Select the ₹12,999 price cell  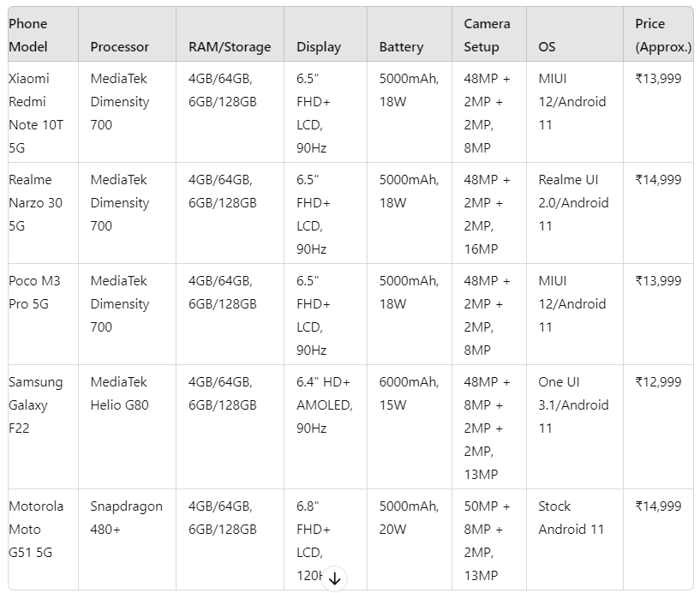point(658,427)
